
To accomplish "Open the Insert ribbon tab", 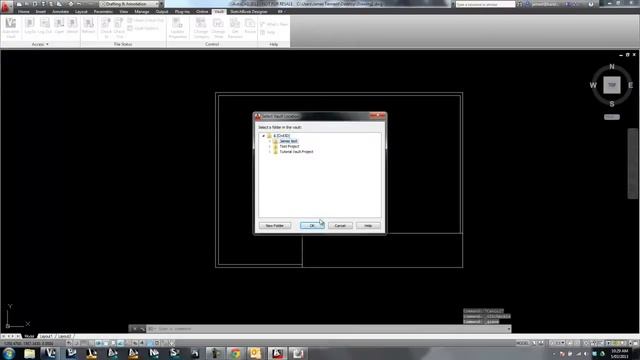I will (41, 11).
